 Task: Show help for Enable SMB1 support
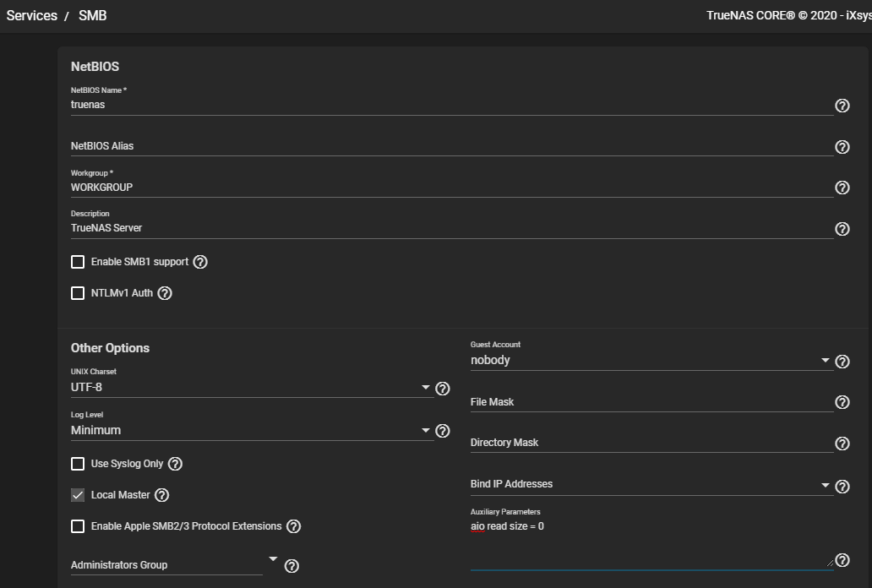[200, 262]
